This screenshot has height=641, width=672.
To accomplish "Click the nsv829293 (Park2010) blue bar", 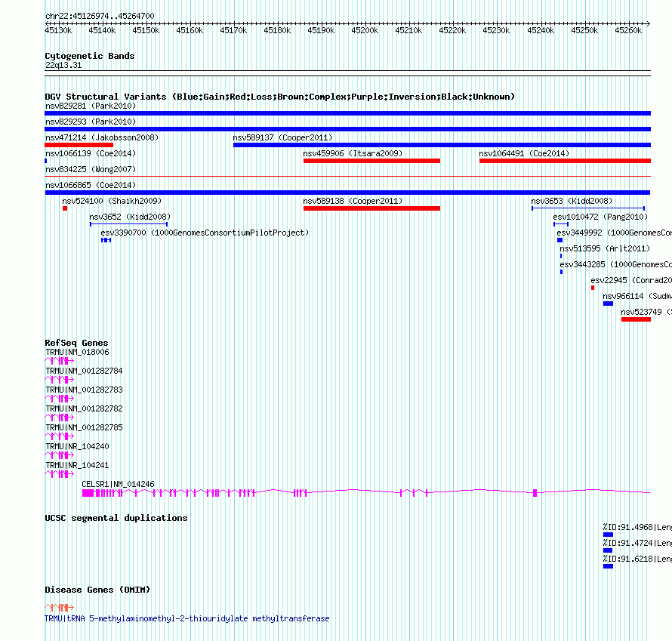I will click(347, 129).
